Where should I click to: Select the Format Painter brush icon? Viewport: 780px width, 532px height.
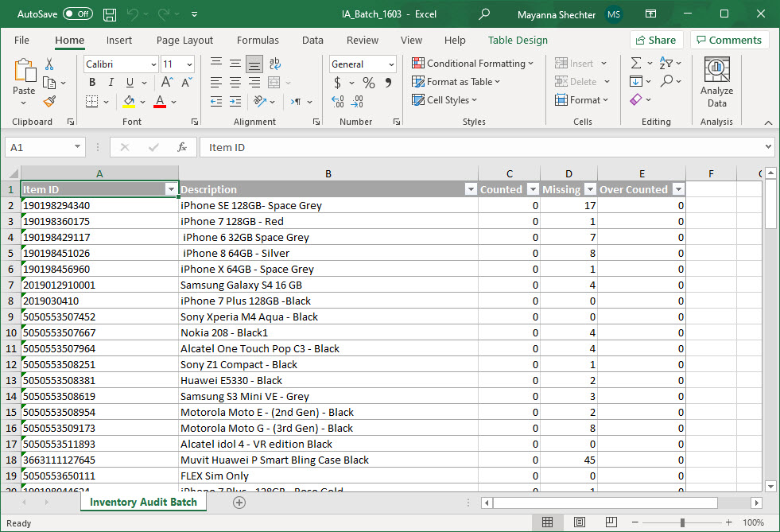click(x=49, y=102)
